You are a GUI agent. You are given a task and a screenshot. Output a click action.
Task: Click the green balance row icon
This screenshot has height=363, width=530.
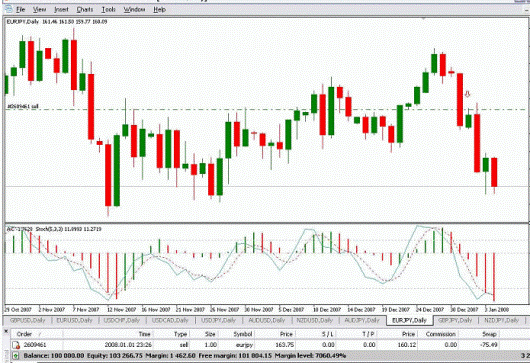coord(15,356)
